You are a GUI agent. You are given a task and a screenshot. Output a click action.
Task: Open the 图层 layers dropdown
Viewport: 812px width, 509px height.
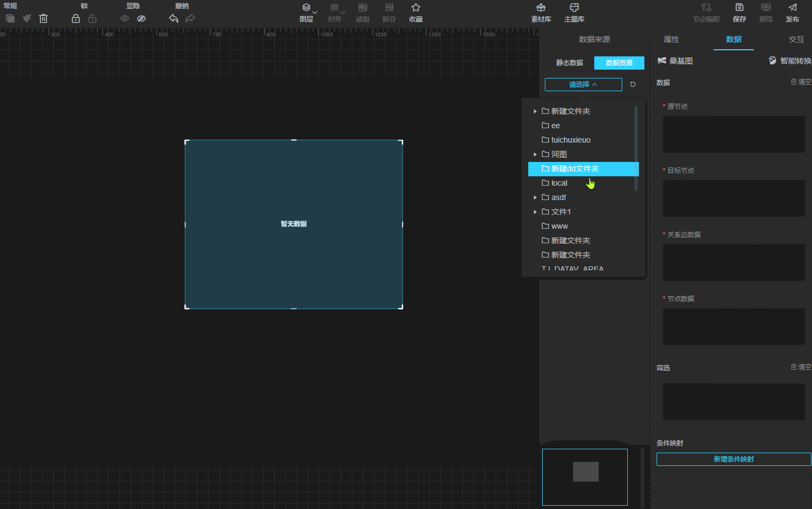click(307, 12)
